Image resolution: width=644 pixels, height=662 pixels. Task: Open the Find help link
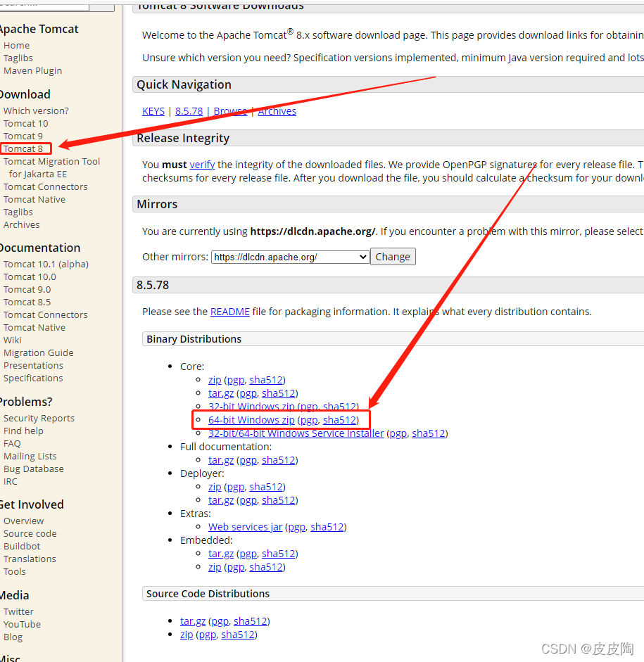click(x=23, y=431)
